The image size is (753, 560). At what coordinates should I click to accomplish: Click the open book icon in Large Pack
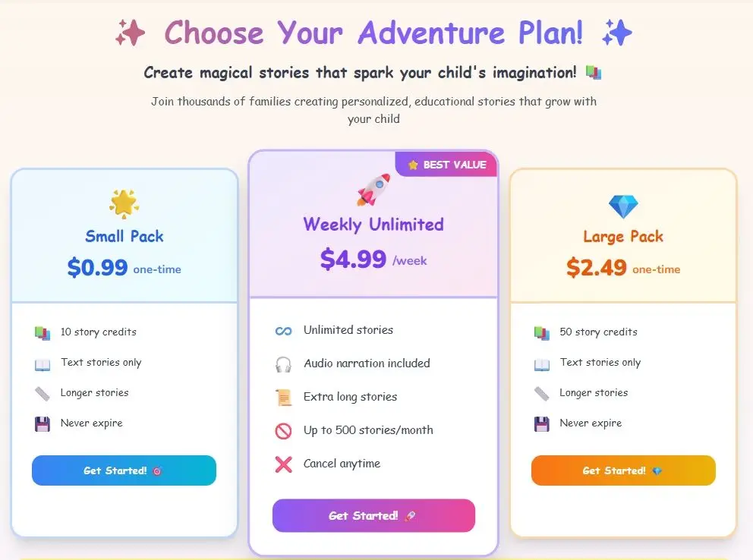point(541,363)
